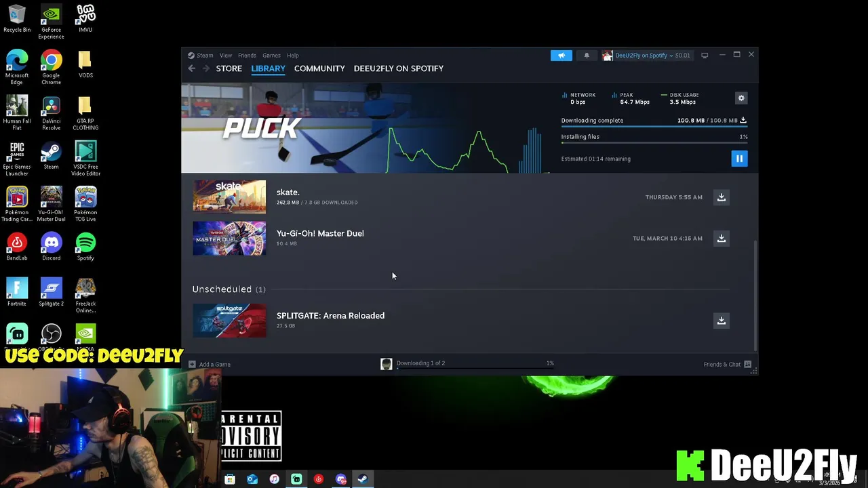Open Yu-Gi-Oh! Master Duel desktop shortcut
This screenshot has width=868, height=488.
click(51, 205)
